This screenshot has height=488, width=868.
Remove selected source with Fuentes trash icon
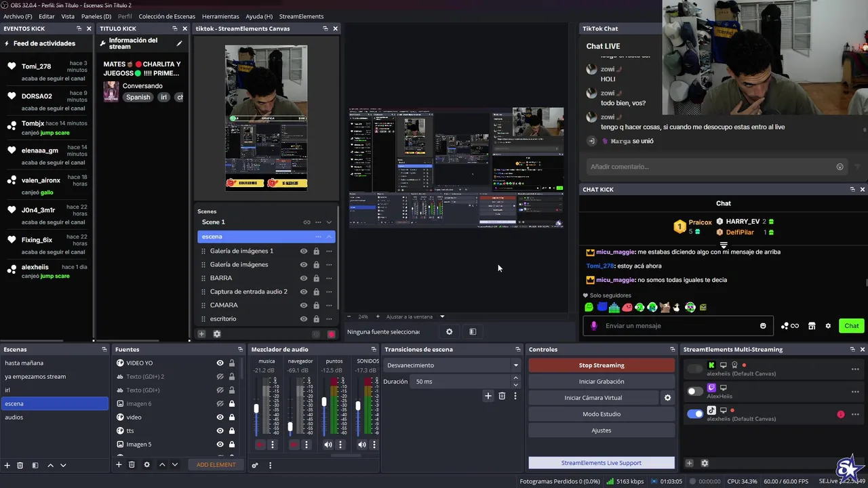(x=132, y=464)
